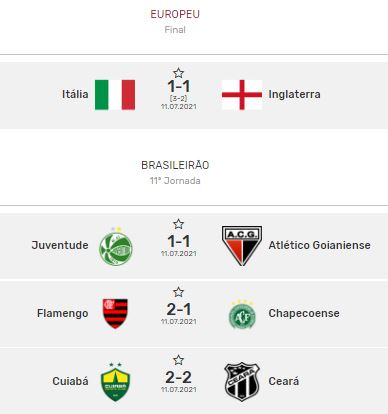Click the Ceará club crest
This screenshot has width=388, height=414.
(x=242, y=382)
